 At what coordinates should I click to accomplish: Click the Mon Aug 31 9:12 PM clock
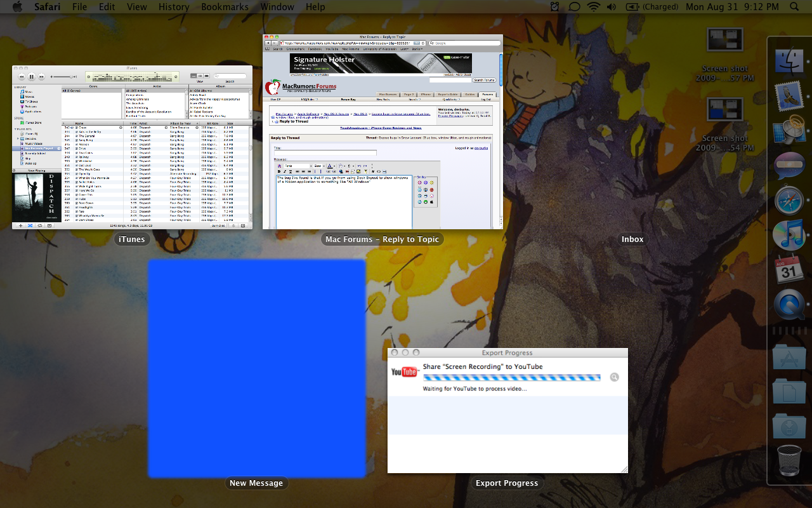pos(731,7)
